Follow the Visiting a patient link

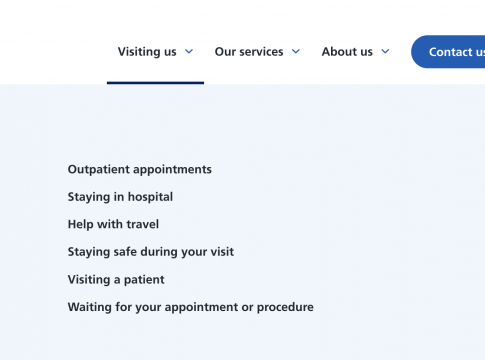(116, 280)
